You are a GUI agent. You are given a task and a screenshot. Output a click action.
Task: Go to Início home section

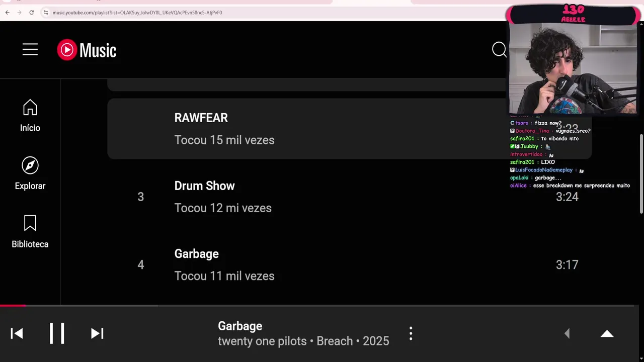[x=30, y=116]
